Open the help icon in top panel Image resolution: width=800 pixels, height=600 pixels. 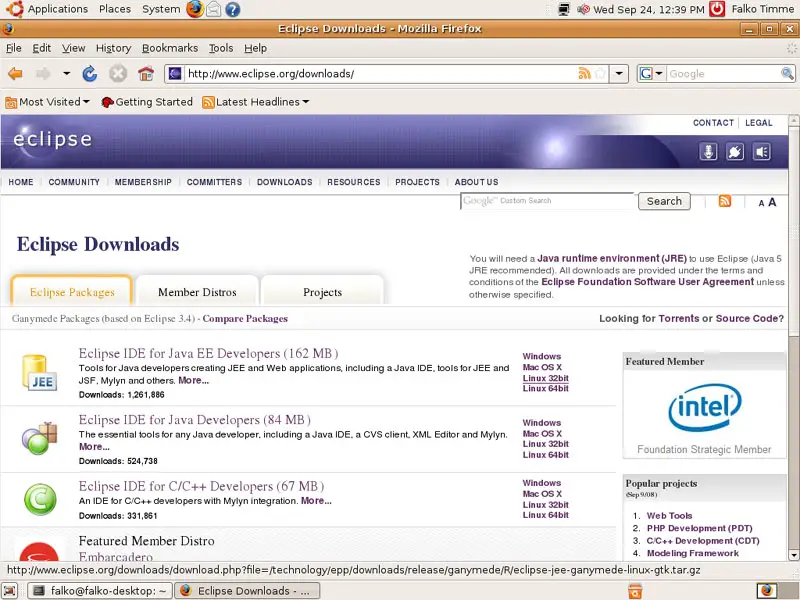[x=233, y=9]
